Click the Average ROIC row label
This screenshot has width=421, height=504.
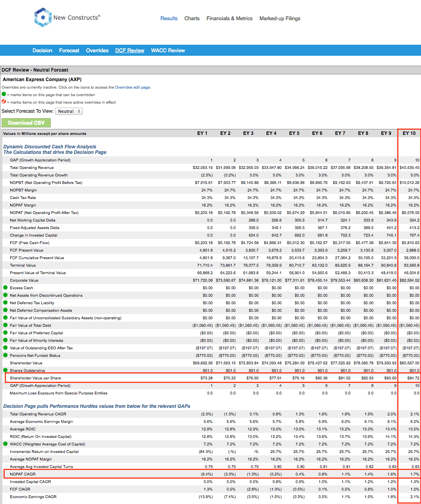23,429
